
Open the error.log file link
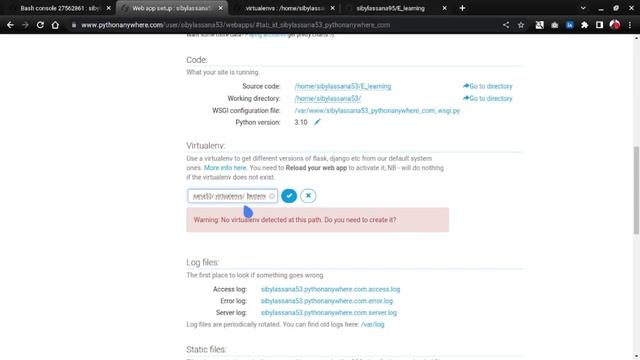327,301
